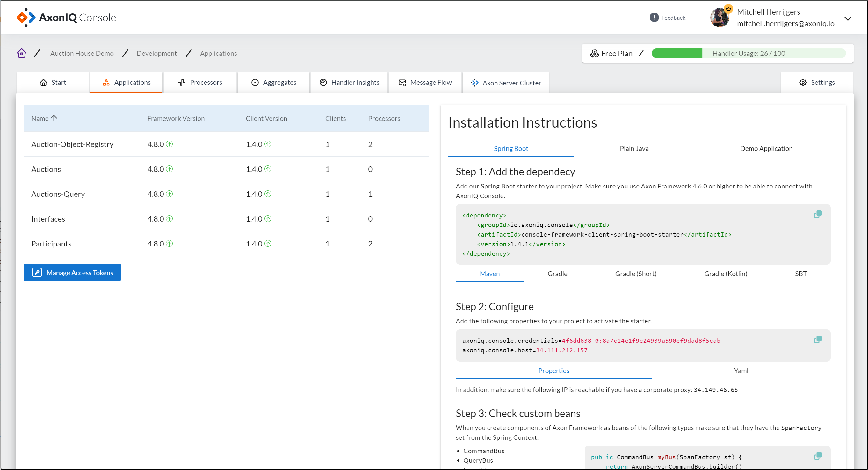Select the Gradle build tab

[x=557, y=274]
